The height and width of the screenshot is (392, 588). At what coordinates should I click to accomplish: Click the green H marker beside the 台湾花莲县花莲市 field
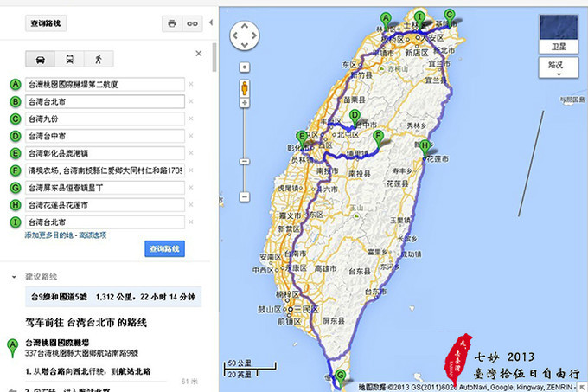16,205
